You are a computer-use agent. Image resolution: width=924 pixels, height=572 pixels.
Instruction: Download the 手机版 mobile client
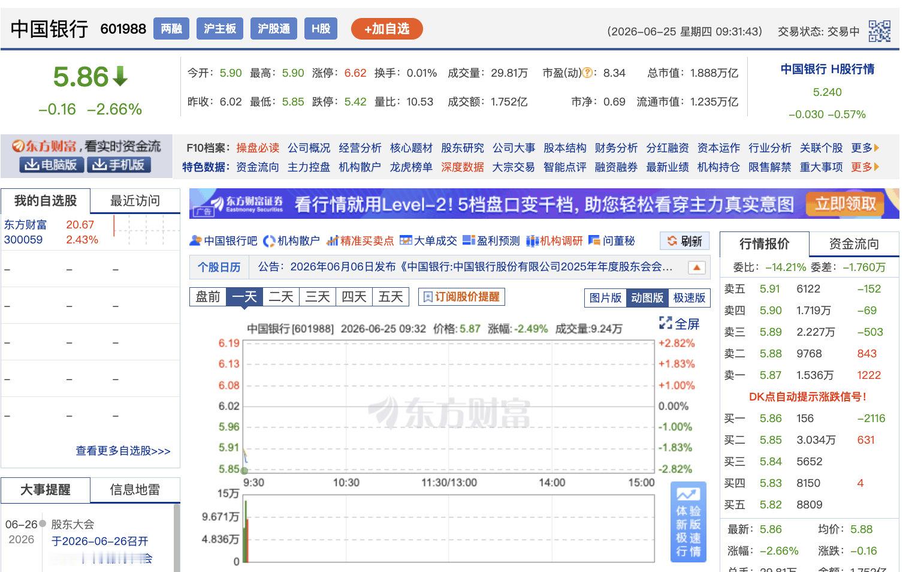[x=119, y=165]
